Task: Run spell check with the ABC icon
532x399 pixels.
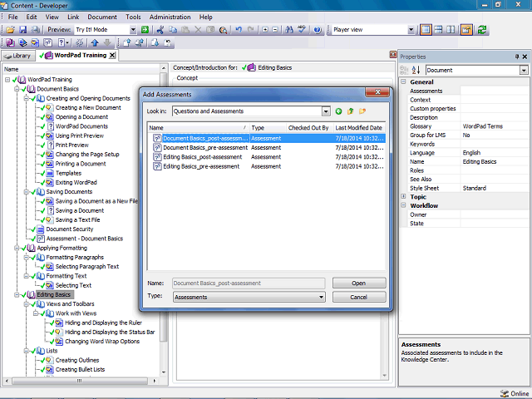Action: [302, 30]
